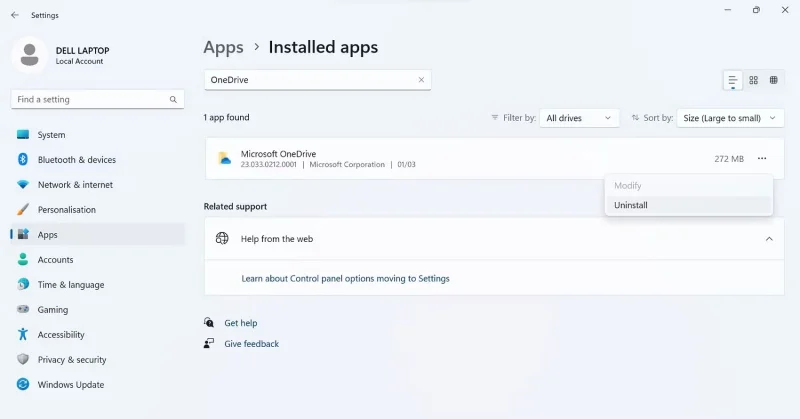Switch to list view layout

[x=733, y=80]
